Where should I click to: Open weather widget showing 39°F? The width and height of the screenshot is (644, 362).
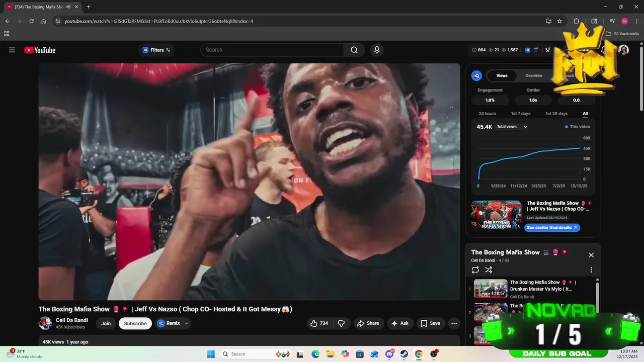tap(25, 354)
